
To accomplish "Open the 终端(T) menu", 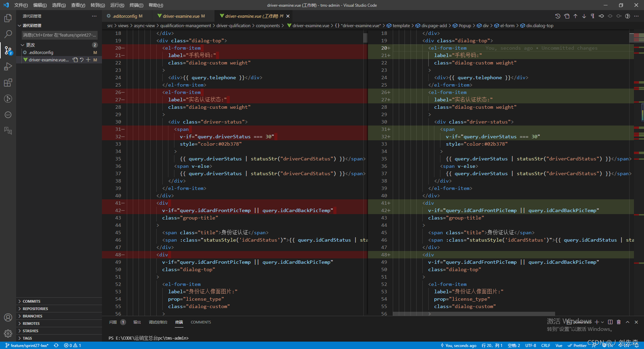I will pyautogui.click(x=137, y=5).
